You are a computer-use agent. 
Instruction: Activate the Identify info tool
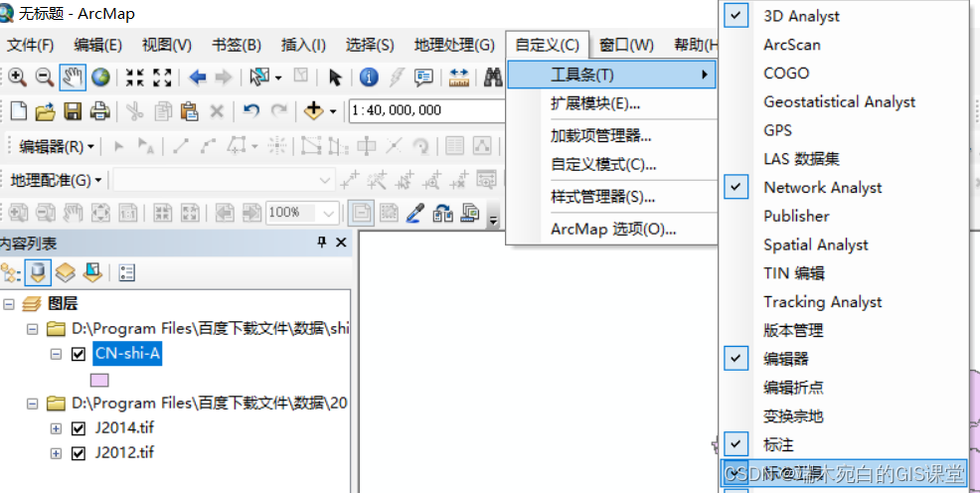369,77
